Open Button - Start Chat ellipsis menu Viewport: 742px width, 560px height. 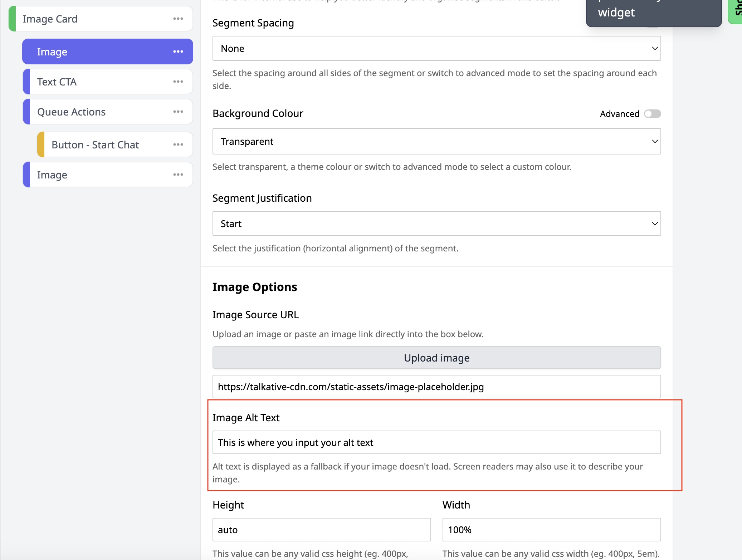(x=178, y=145)
